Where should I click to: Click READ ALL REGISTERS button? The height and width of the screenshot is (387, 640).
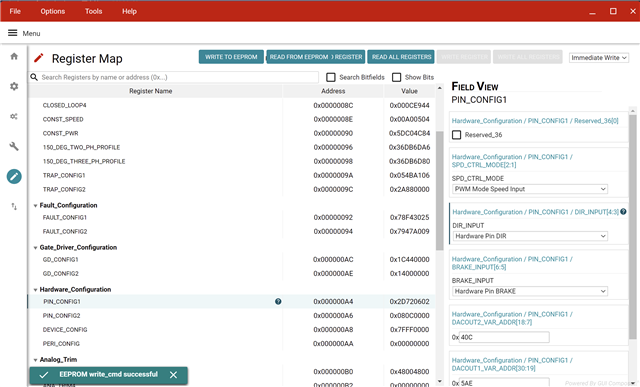pyautogui.click(x=401, y=57)
